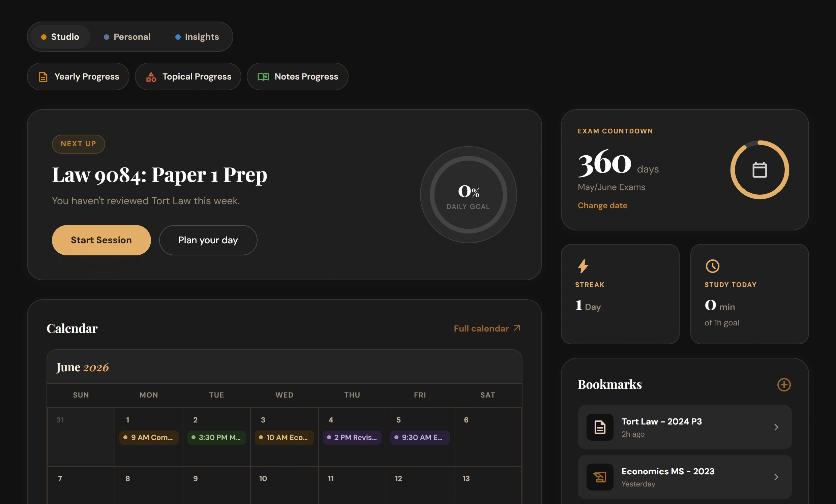Open Economics MS – 2023 bookmark
Viewport: 836px width, 504px height.
point(684,477)
